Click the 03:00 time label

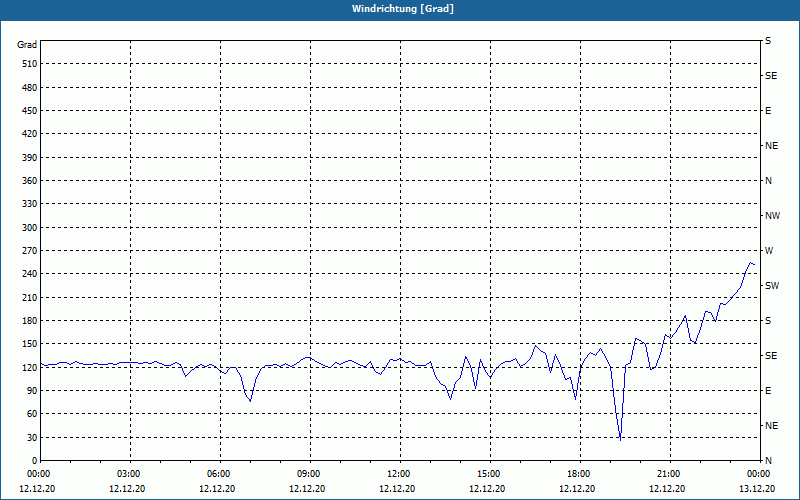pos(127,474)
